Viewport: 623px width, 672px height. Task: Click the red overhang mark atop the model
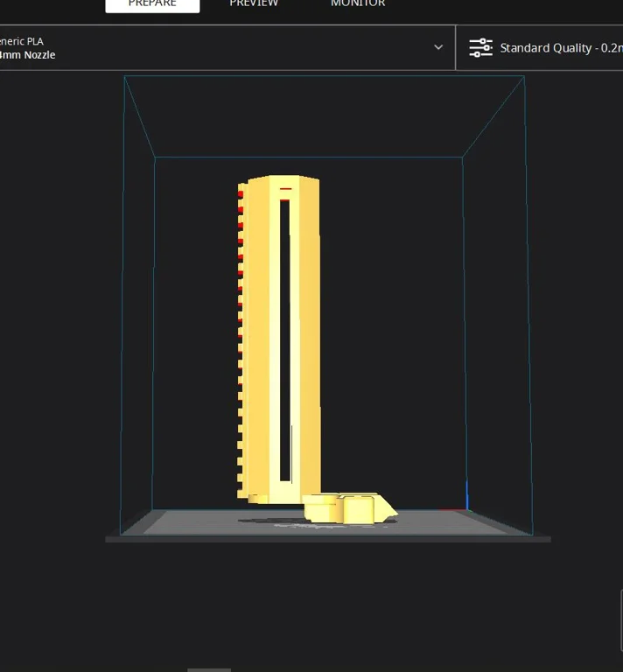(x=285, y=188)
